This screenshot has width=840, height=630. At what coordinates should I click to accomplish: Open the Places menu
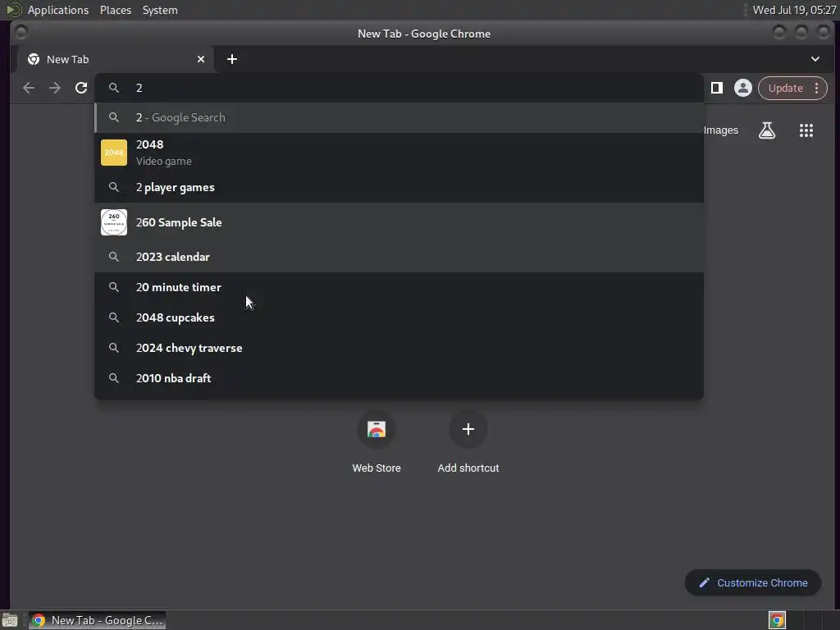click(115, 10)
